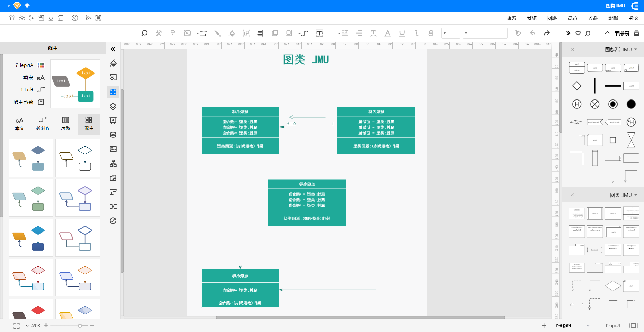
Task: Open the font size dropdown
Action: click(450, 33)
